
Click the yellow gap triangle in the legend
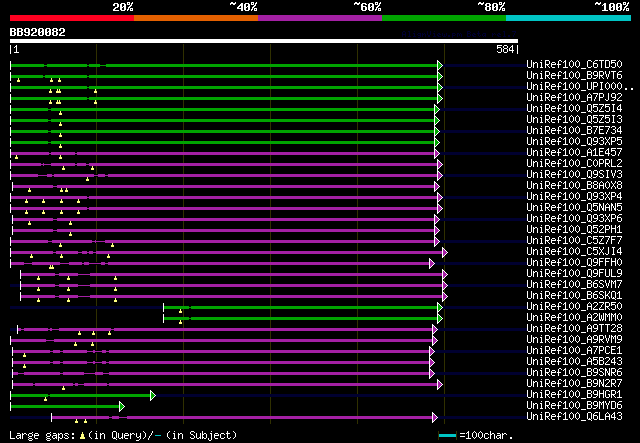point(82,436)
